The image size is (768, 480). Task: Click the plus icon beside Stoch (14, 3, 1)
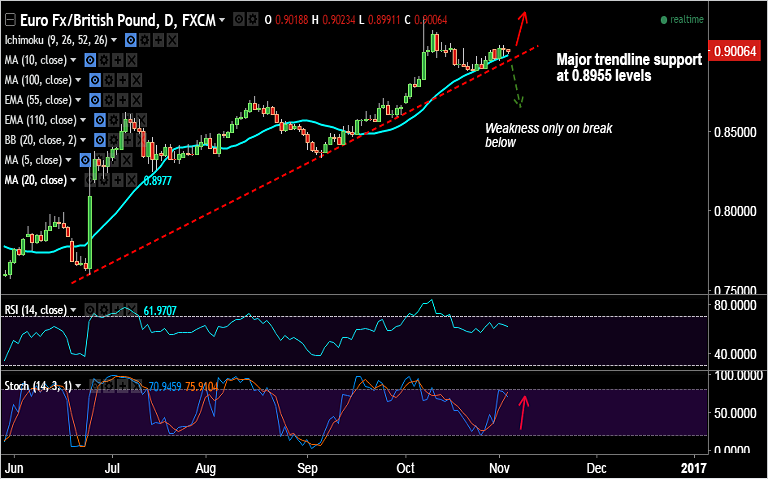(x=122, y=385)
